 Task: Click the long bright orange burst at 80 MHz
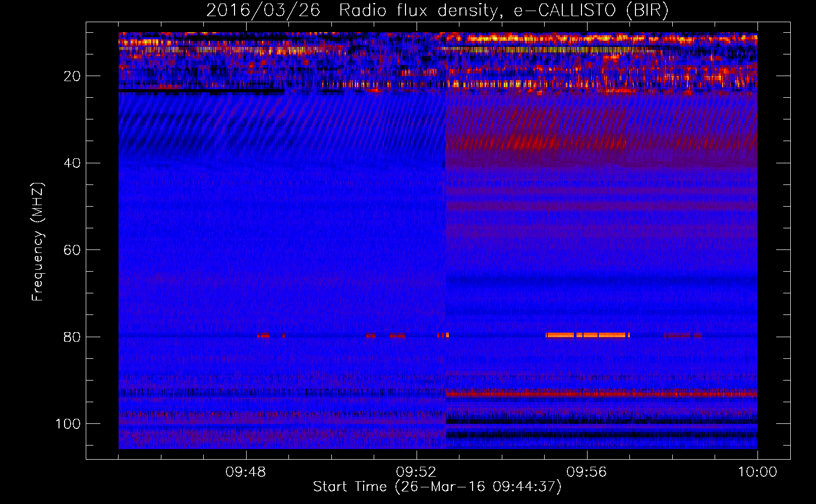(588, 335)
